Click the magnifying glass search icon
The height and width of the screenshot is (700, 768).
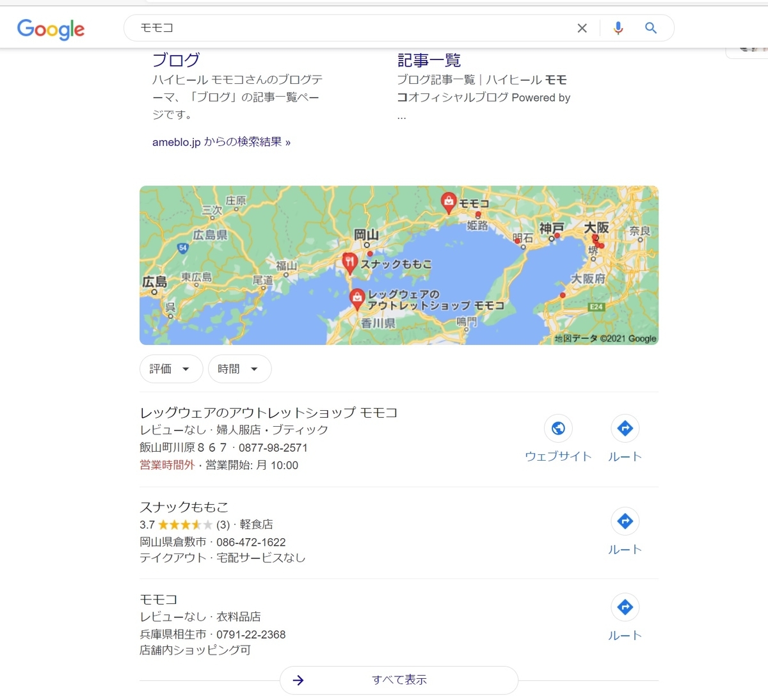pos(651,28)
